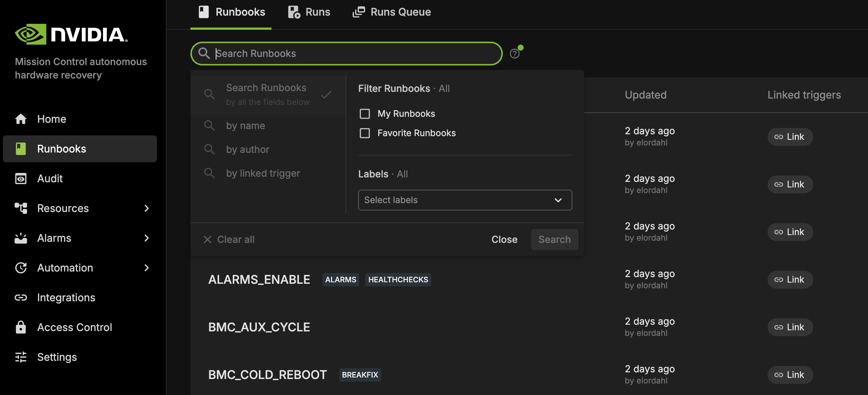Check the My Runbooks checkbox
The height and width of the screenshot is (395, 868).
(365, 114)
